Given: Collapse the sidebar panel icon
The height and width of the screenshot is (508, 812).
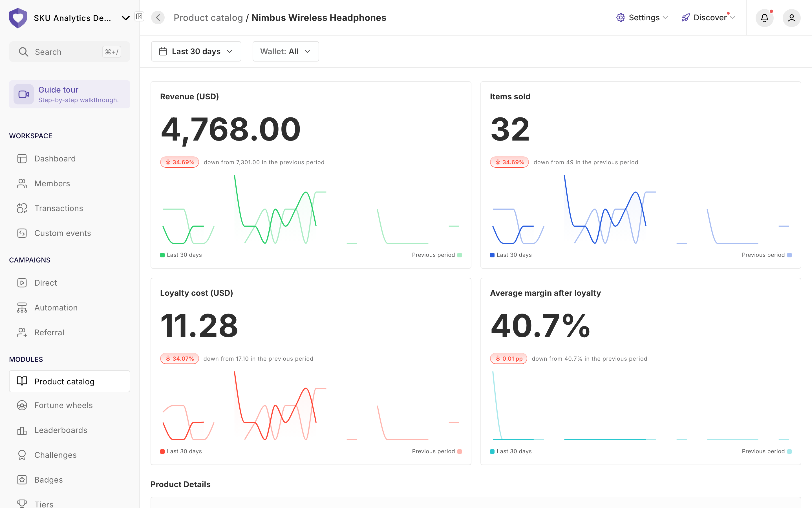Looking at the screenshot, I should [139, 16].
